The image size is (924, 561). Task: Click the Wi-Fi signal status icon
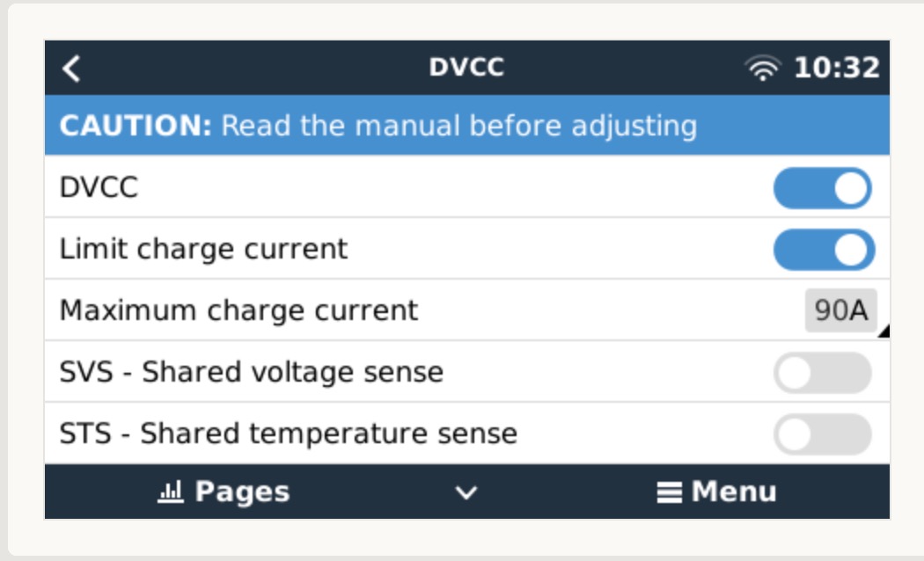[763, 69]
